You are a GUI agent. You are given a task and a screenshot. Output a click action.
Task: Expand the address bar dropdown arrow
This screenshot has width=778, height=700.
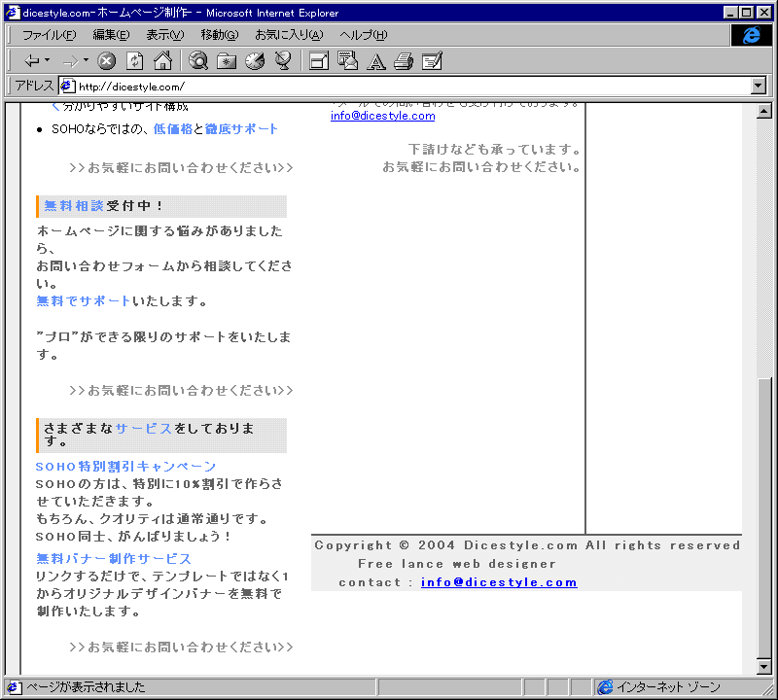coord(759,87)
